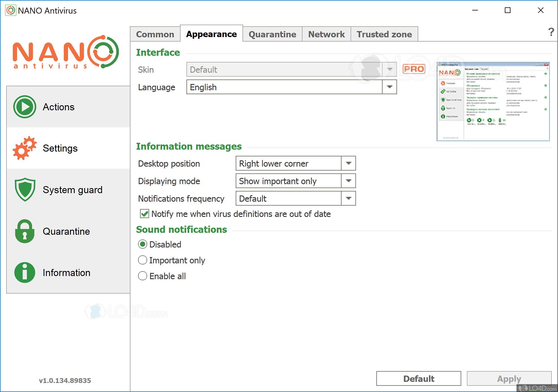Click the Interface section heading

pos(158,52)
